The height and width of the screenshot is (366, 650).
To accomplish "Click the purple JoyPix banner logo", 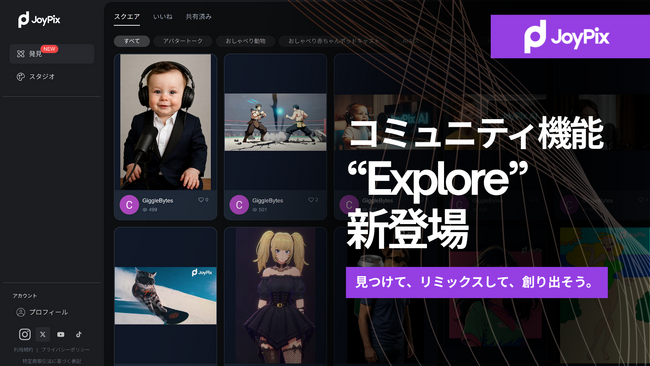I will click(567, 36).
